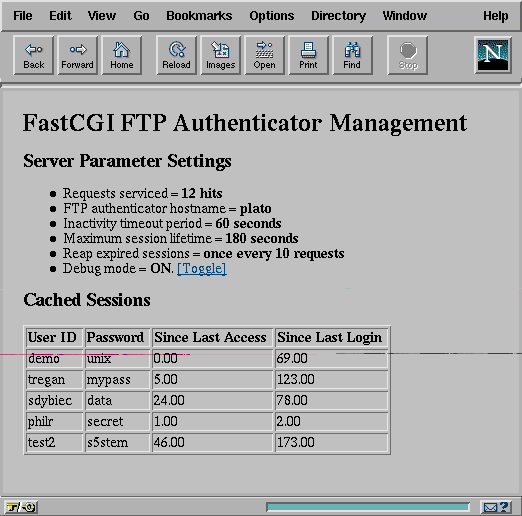Reload the current page

[176, 55]
